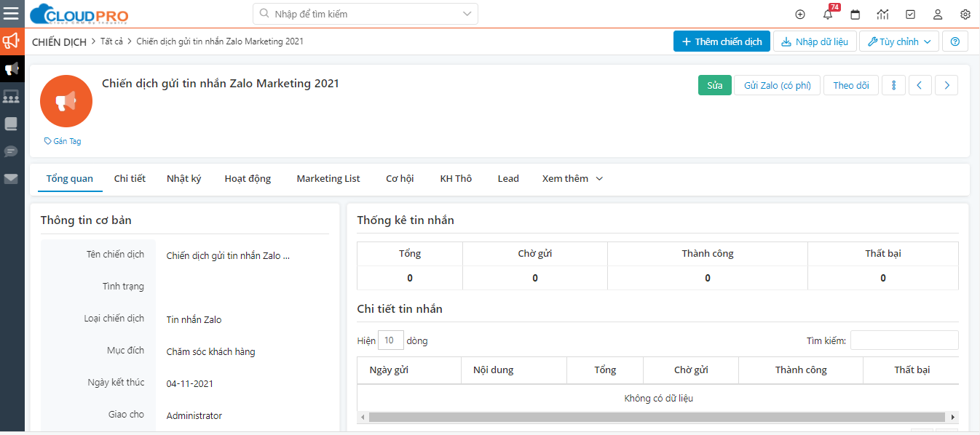
Task: Click the campaign title heading
Action: 221,84
